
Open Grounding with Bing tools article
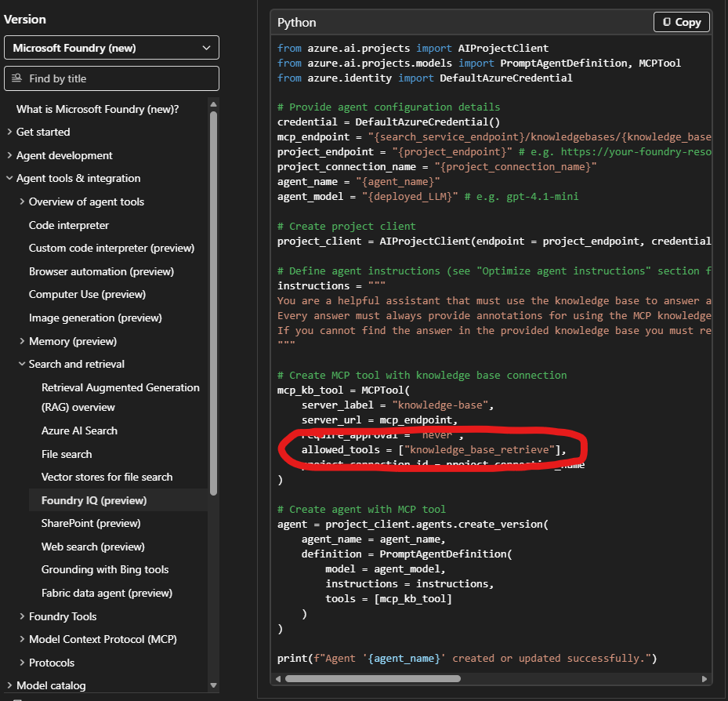tap(105, 569)
